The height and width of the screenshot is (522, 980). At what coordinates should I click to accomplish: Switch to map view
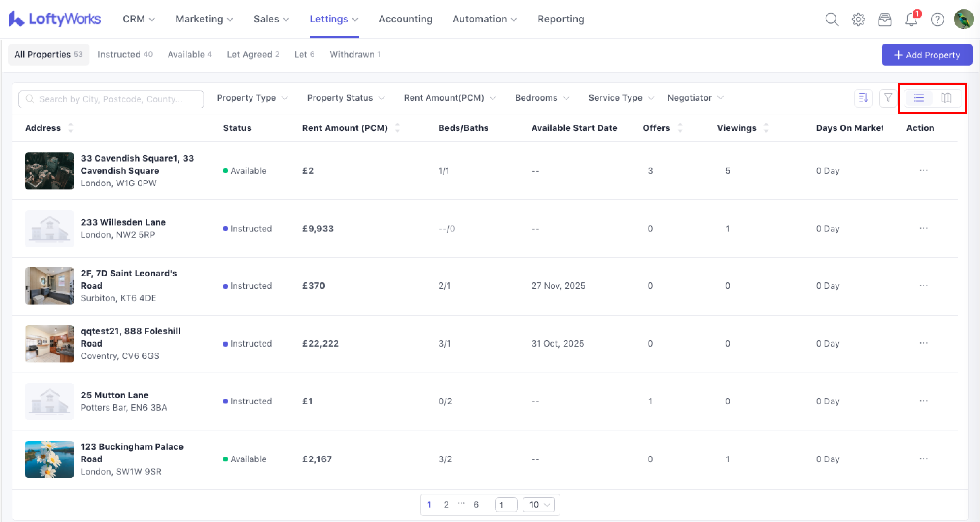(x=946, y=98)
